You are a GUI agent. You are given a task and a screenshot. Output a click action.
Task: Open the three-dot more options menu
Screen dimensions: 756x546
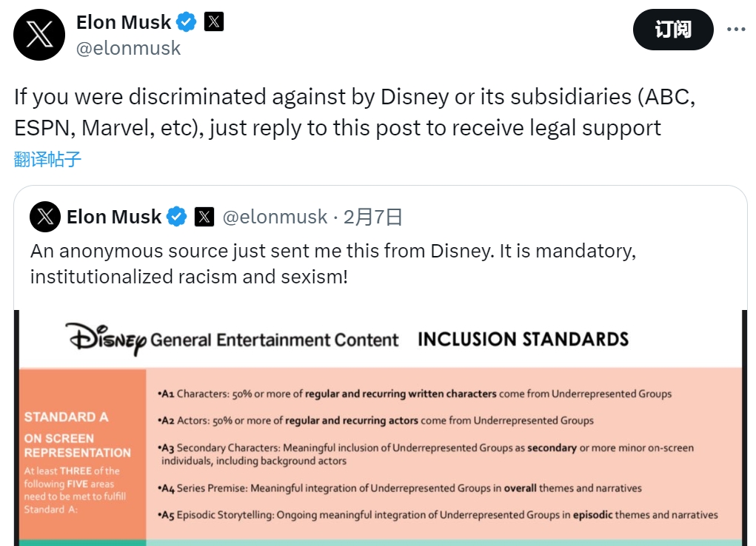coord(736,30)
